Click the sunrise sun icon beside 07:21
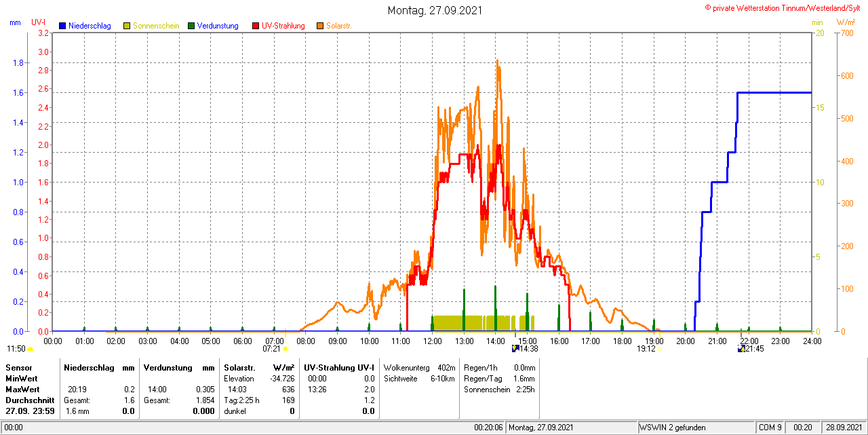 pos(285,349)
